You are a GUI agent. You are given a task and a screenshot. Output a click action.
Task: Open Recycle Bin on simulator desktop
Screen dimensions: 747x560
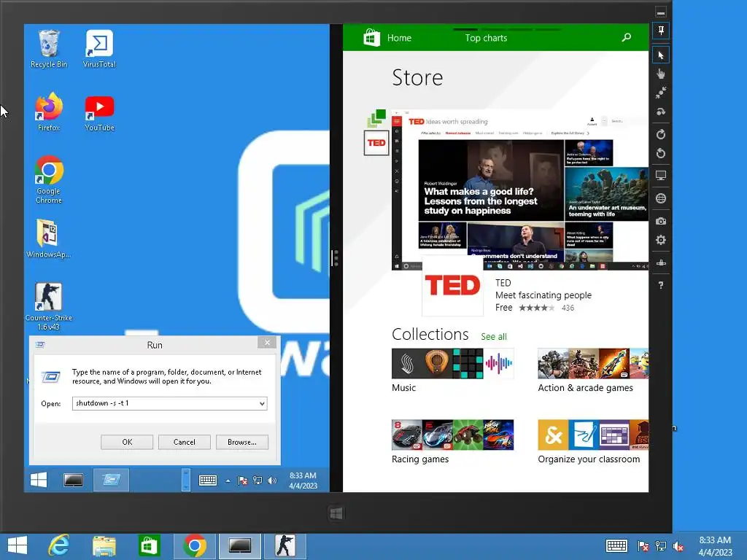[49, 49]
